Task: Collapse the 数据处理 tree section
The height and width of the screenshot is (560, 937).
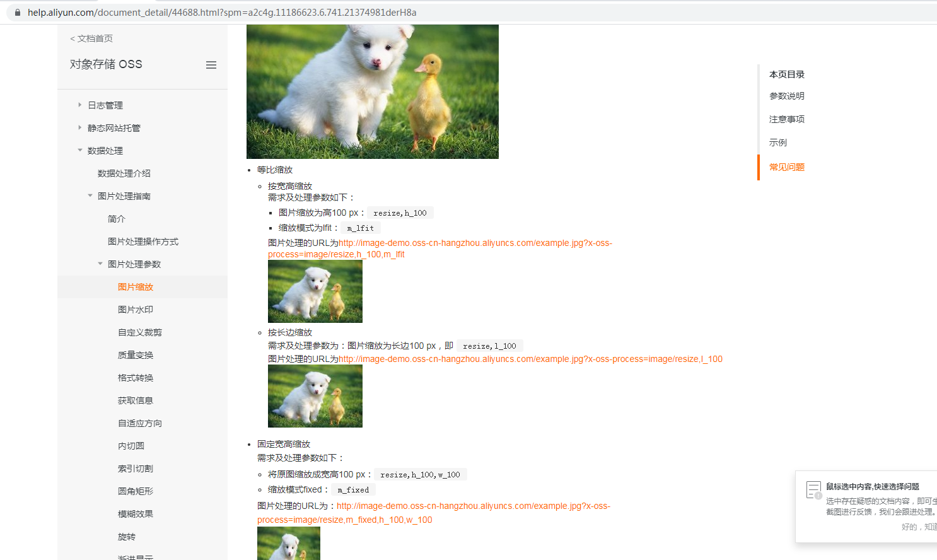Action: click(80, 150)
